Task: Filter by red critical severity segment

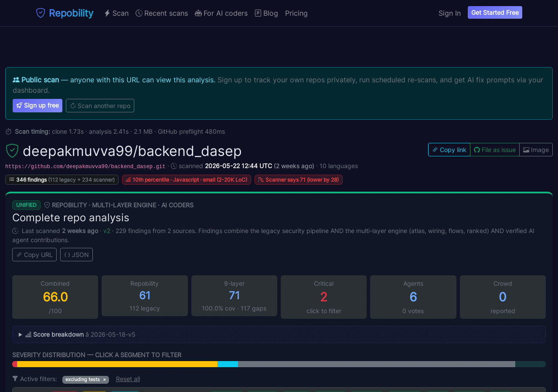Action: point(14,364)
